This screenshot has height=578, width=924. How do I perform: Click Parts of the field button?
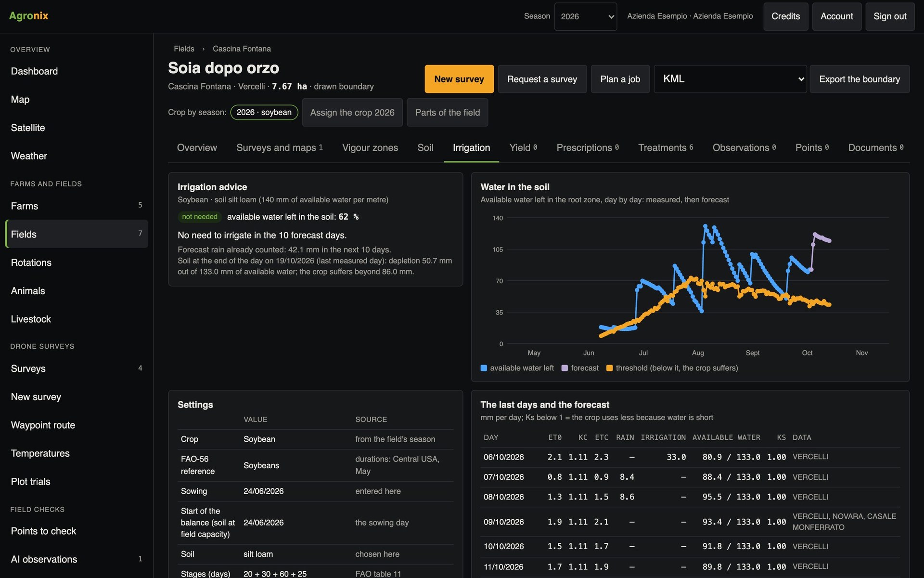pos(447,112)
